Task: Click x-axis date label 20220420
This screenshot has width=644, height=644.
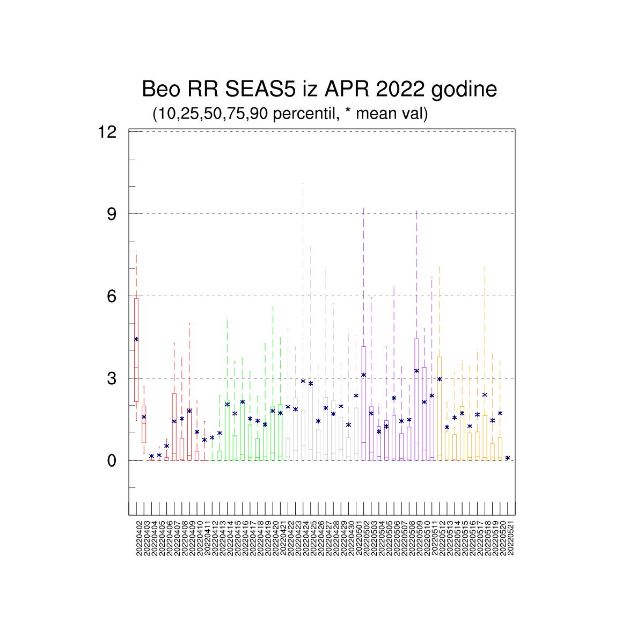Action: (276, 538)
